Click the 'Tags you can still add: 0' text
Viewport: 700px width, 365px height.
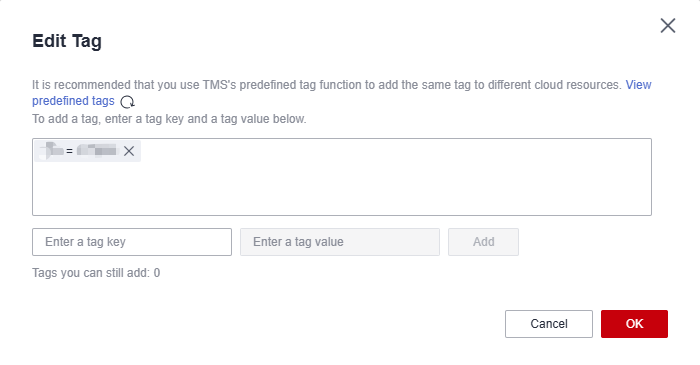click(96, 273)
